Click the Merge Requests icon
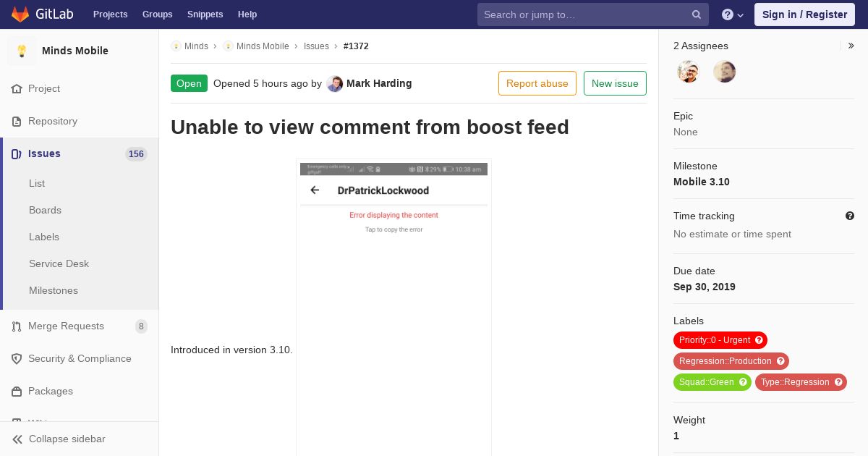 [17, 326]
